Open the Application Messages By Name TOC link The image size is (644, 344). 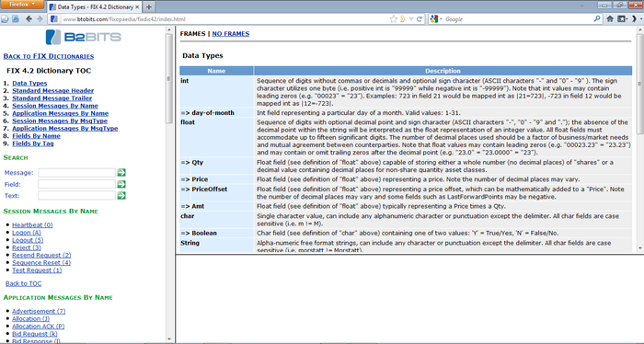pos(61,113)
